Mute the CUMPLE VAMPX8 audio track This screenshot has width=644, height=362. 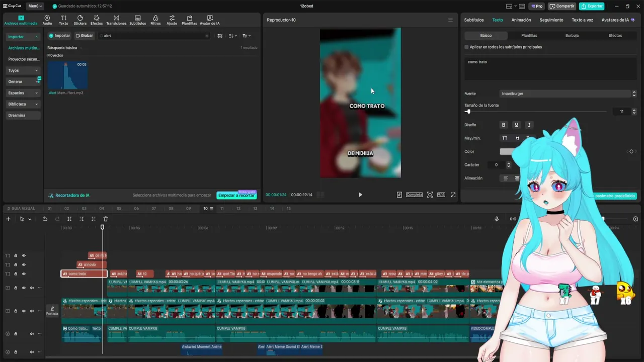tap(32, 333)
